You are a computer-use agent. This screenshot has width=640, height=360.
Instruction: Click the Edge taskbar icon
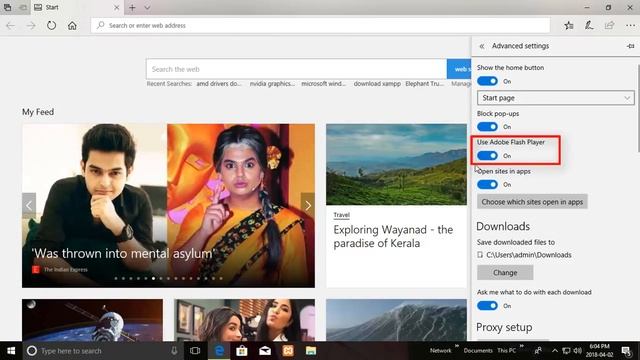pyautogui.click(x=219, y=351)
